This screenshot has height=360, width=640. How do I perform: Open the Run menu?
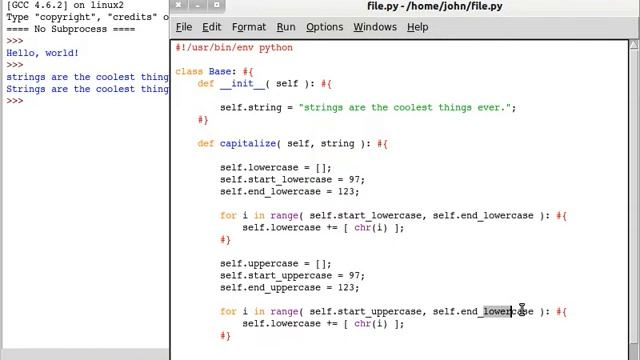pyautogui.click(x=286, y=27)
